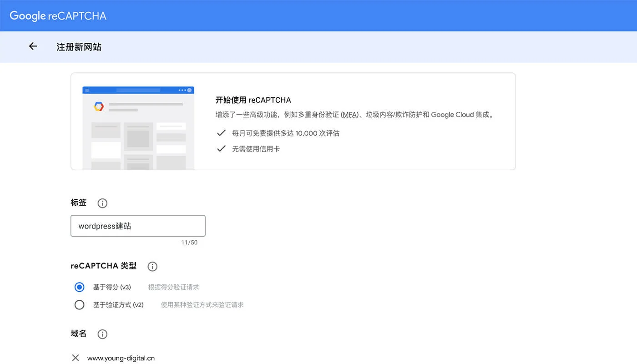
Task: Click the www.young-digital.cn domain link
Action: pyautogui.click(x=120, y=358)
